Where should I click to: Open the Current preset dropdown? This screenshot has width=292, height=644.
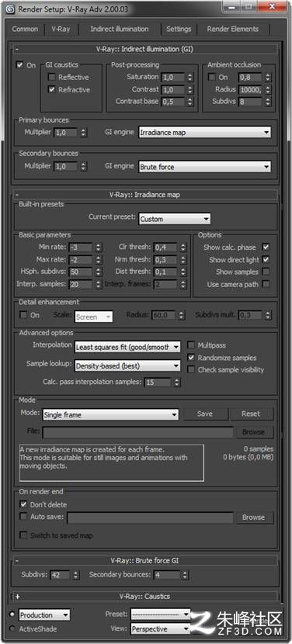175,219
